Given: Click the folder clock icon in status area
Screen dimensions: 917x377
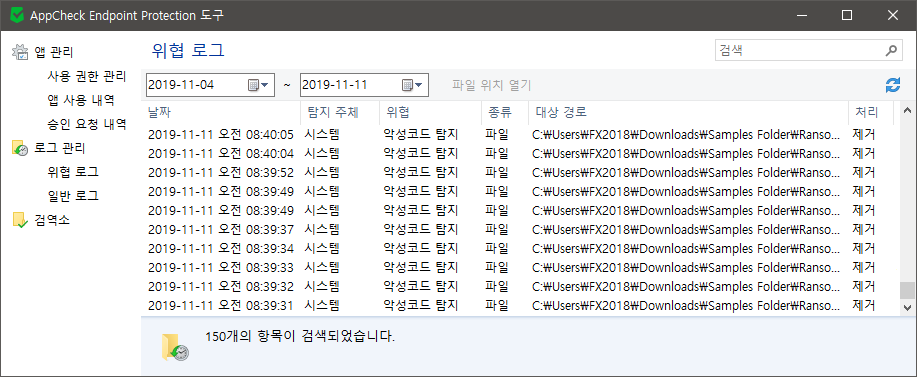Looking at the screenshot, I should 174,347.
